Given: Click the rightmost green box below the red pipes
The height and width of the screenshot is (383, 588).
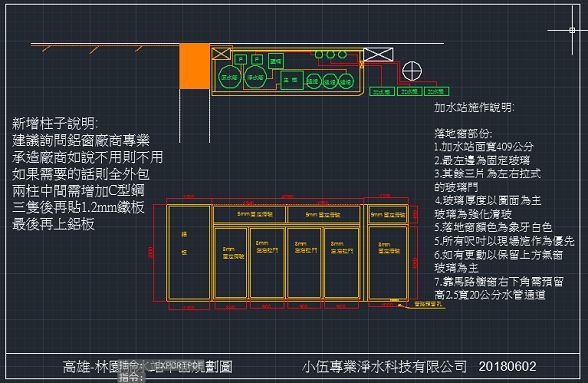Looking at the screenshot, I should 436,91.
